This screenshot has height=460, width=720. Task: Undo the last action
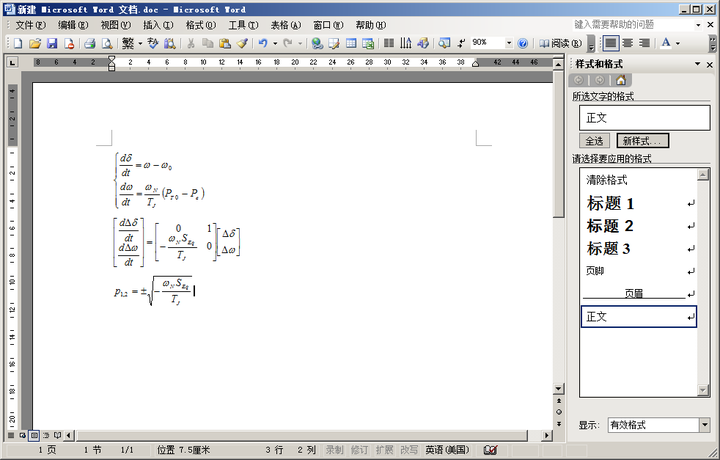(263, 43)
